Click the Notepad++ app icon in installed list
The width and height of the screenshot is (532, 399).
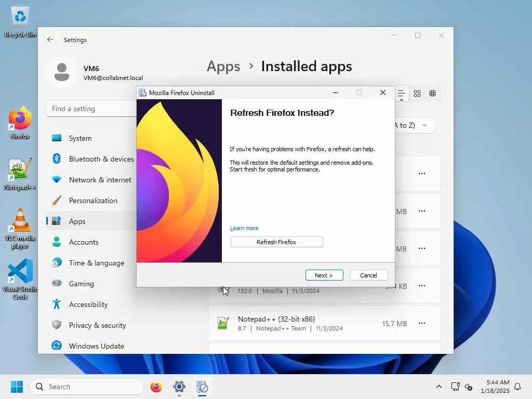tap(223, 323)
